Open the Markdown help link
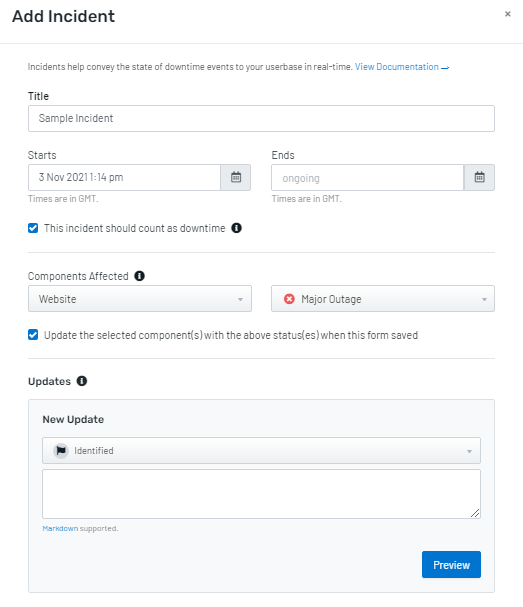The image size is (523, 607). (60, 528)
